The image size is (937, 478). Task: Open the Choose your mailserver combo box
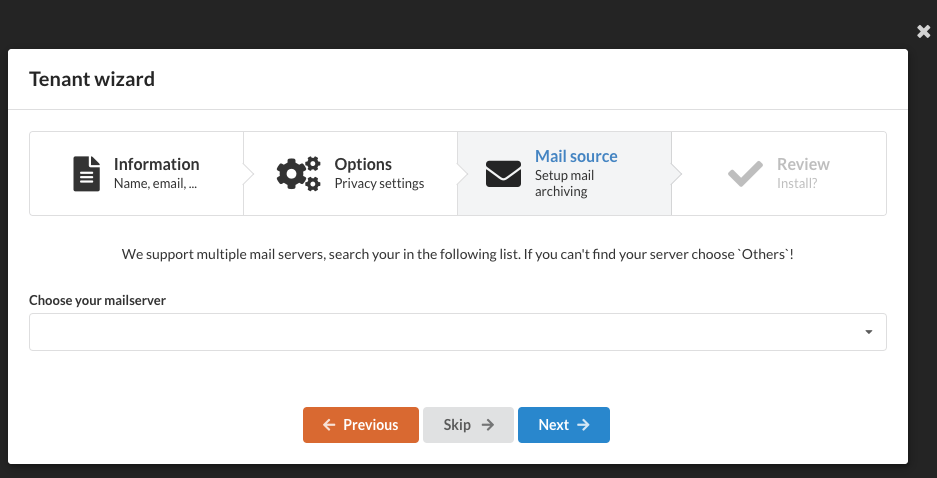click(x=458, y=332)
